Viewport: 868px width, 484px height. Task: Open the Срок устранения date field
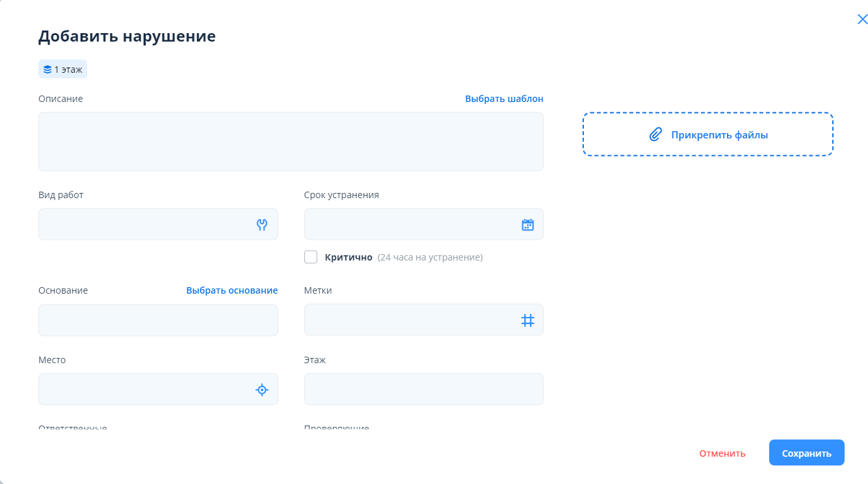[x=410, y=225]
